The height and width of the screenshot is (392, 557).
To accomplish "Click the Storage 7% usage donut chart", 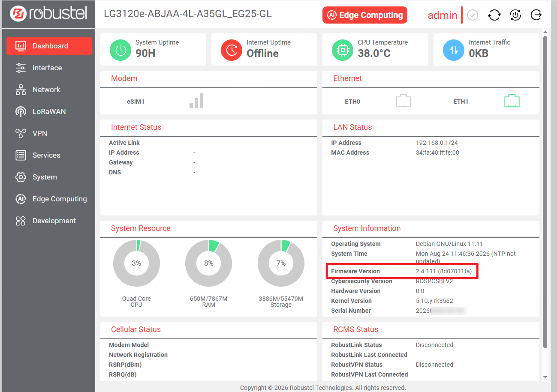I will pyautogui.click(x=281, y=263).
